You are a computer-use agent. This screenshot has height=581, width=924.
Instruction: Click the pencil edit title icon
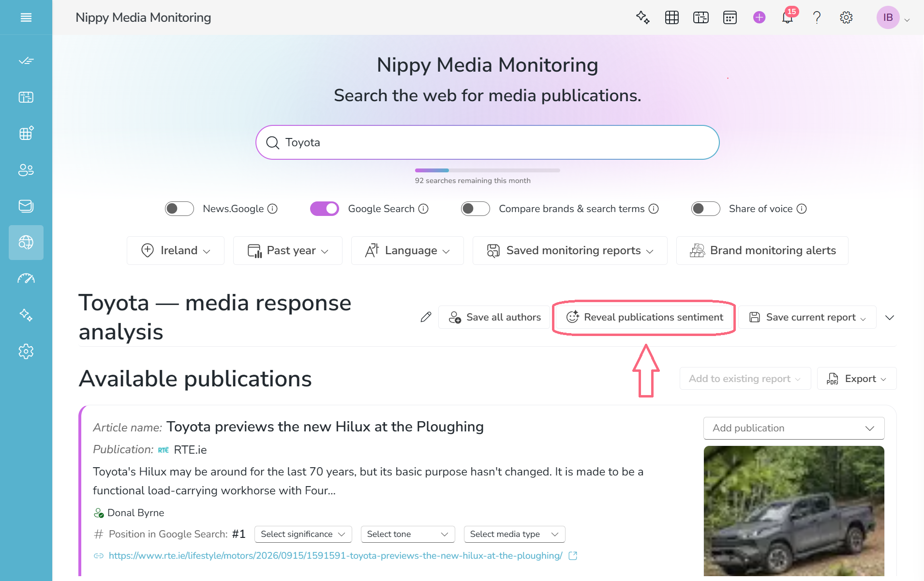[426, 317]
